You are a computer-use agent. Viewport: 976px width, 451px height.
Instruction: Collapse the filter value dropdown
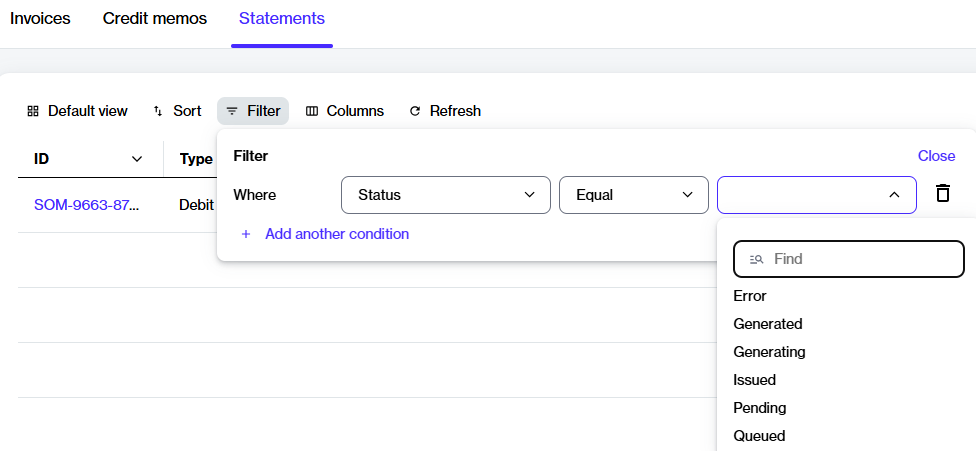pyautogui.click(x=894, y=195)
